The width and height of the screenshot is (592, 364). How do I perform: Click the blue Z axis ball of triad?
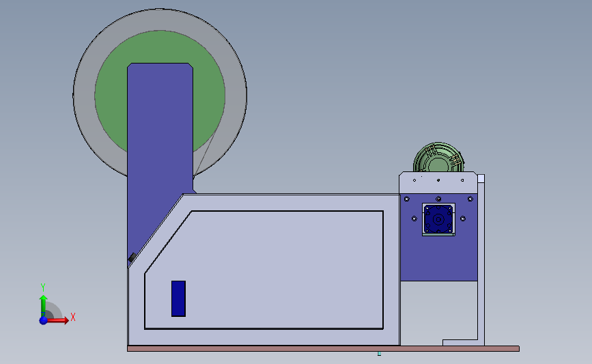[x=44, y=320]
